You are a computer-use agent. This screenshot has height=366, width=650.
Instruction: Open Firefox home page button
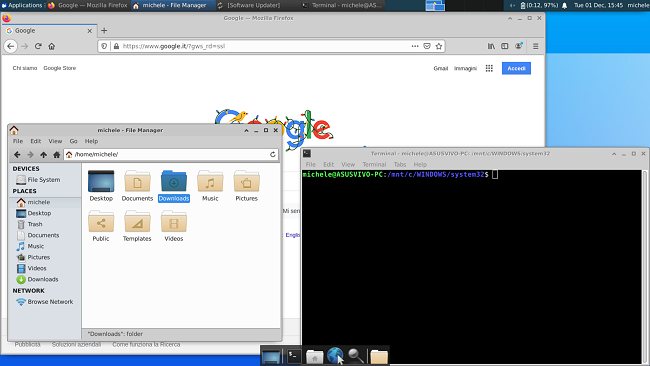(x=51, y=46)
